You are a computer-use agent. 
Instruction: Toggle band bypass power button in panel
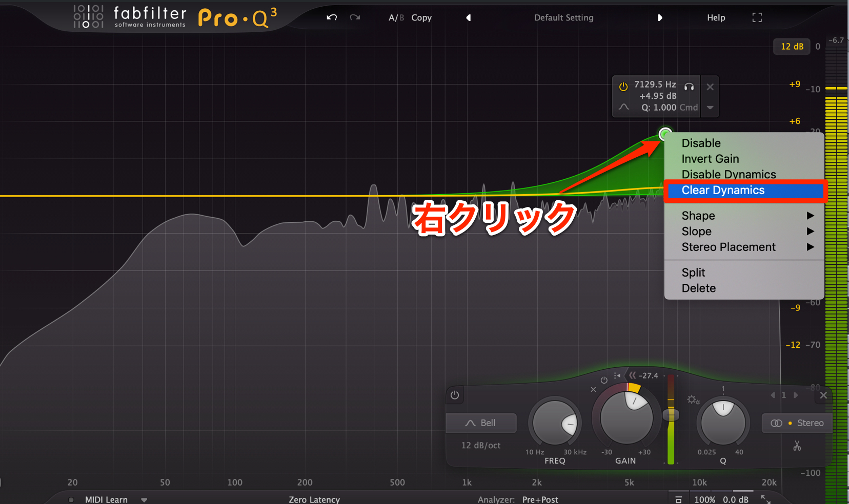click(455, 395)
